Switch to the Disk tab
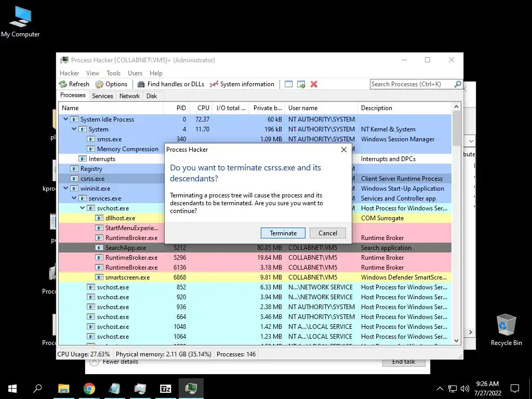This screenshot has height=399, width=532. [x=152, y=96]
